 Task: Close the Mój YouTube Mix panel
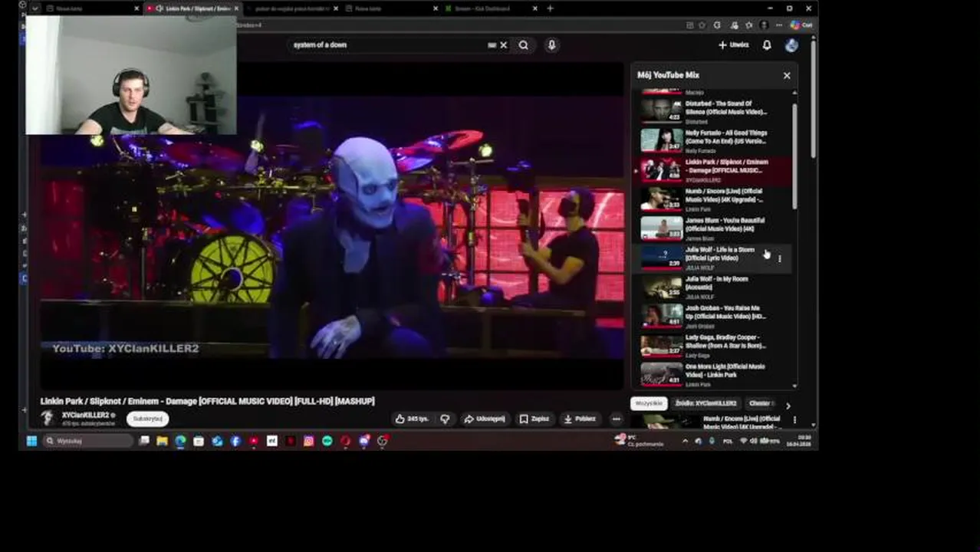click(787, 75)
